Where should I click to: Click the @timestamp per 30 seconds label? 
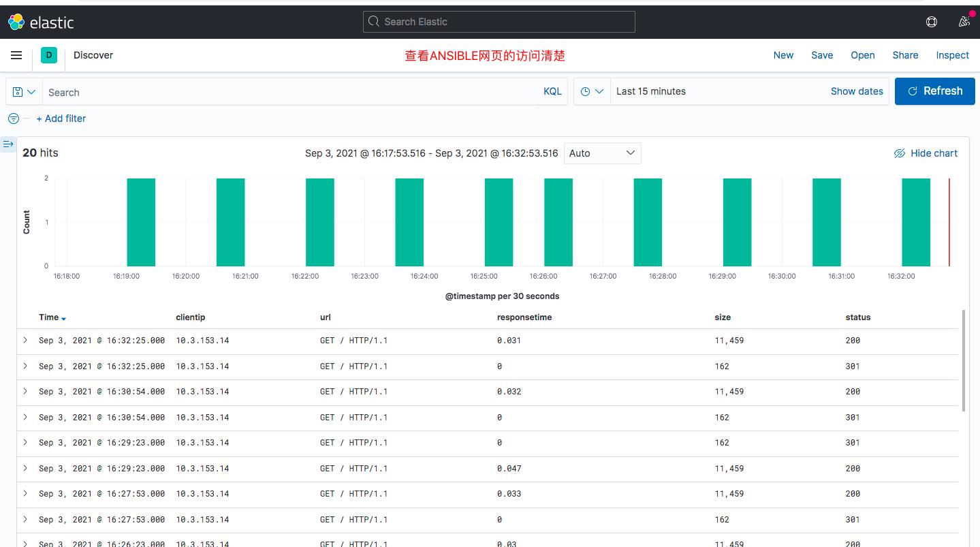point(502,296)
